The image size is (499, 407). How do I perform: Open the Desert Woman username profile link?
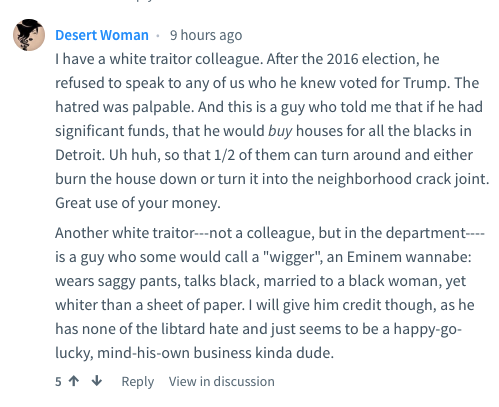pos(102,35)
